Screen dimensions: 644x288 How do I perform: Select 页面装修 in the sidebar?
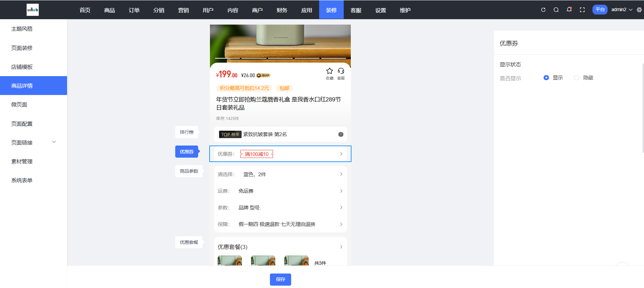coord(22,48)
